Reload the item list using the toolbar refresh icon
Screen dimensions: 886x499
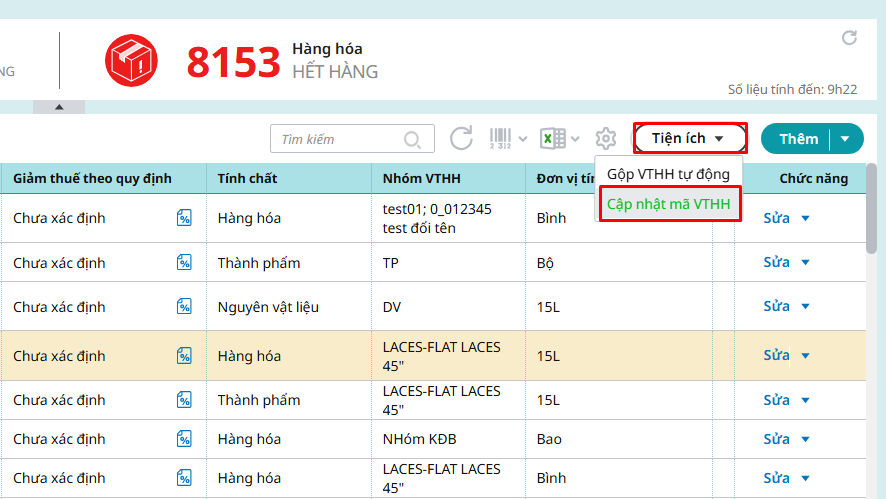pyautogui.click(x=461, y=139)
